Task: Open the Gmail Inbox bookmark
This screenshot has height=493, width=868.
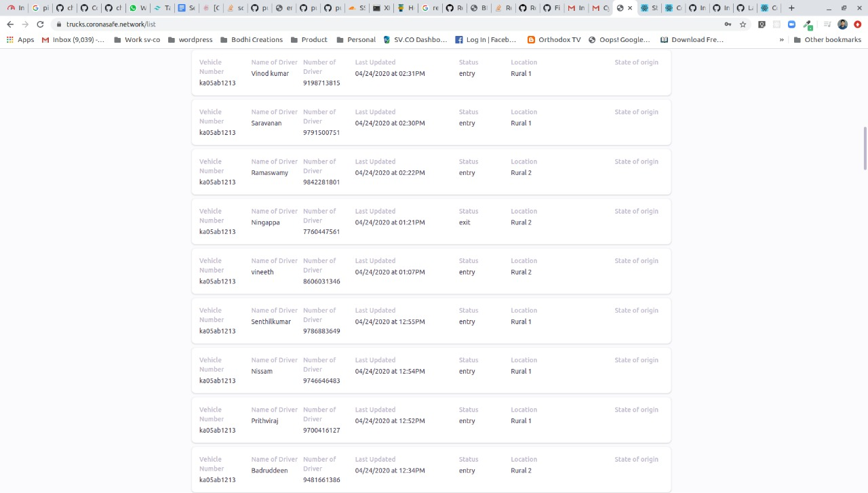Action: coord(73,39)
